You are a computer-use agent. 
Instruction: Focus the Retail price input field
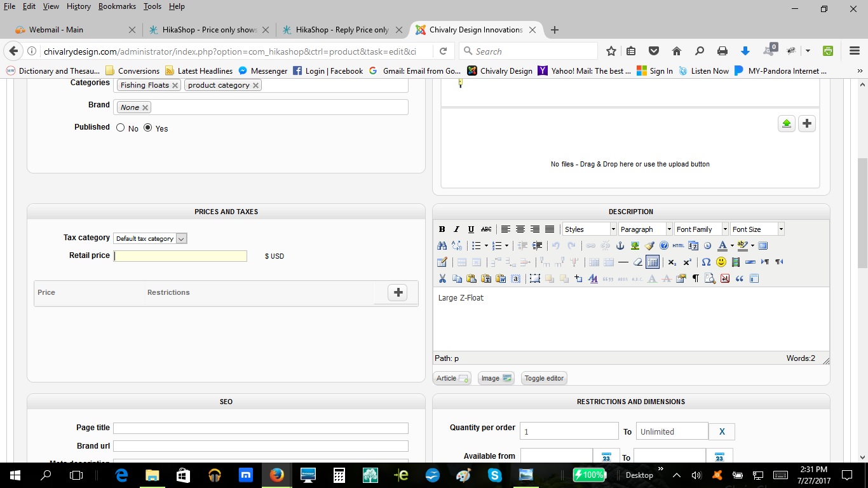(x=180, y=256)
